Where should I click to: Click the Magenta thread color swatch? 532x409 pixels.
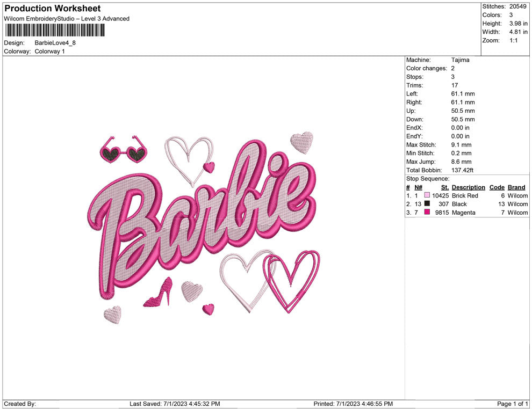[427, 212]
